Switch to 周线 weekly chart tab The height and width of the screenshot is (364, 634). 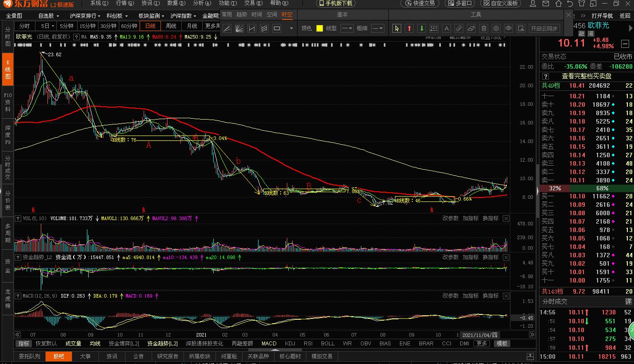pos(171,26)
